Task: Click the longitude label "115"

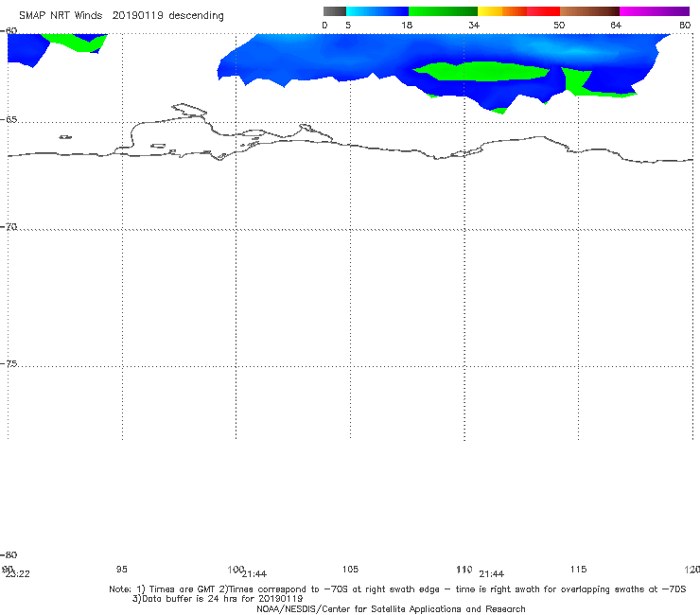Action: [578, 569]
